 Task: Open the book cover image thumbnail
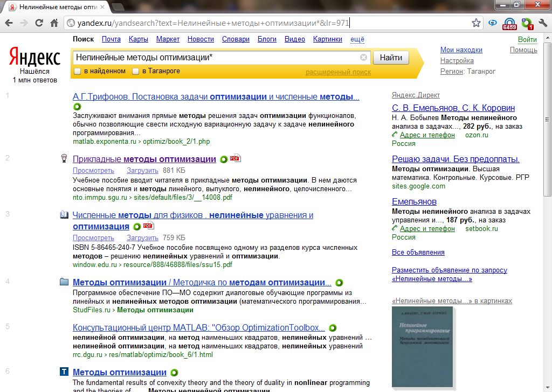(x=422, y=347)
